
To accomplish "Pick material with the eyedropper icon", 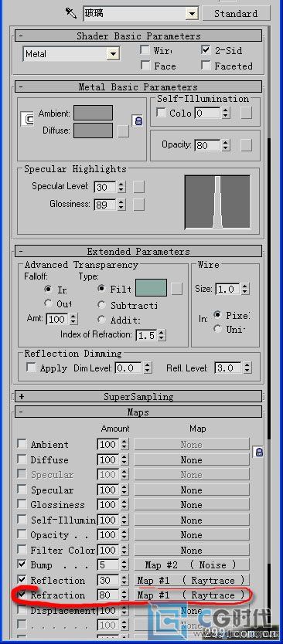I will pyautogui.click(x=71, y=13).
